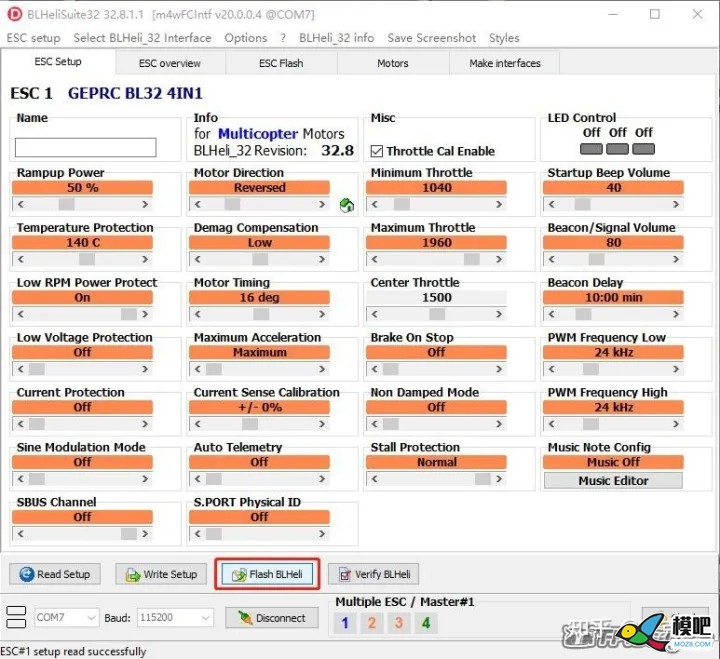
Task: Increase Sine Modulation Mode right arrow
Action: coord(145,479)
